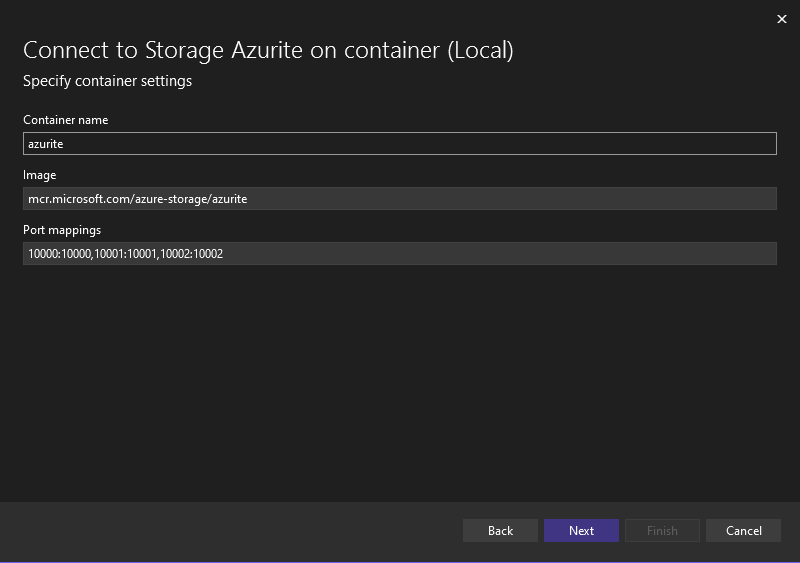Click the 'Image' label
800x563 pixels.
pos(40,175)
